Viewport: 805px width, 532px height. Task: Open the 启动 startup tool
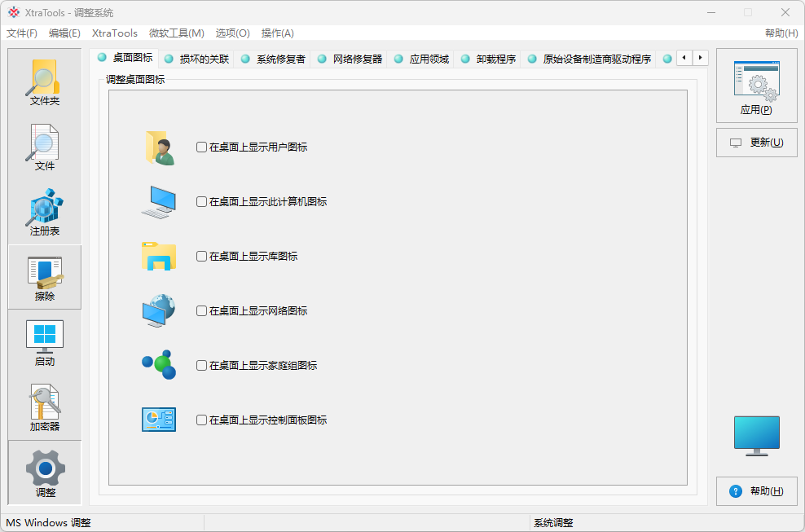pyautogui.click(x=45, y=342)
